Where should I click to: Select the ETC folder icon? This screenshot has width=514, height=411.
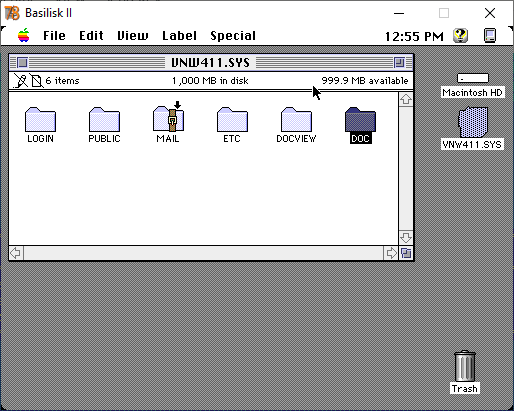232,119
